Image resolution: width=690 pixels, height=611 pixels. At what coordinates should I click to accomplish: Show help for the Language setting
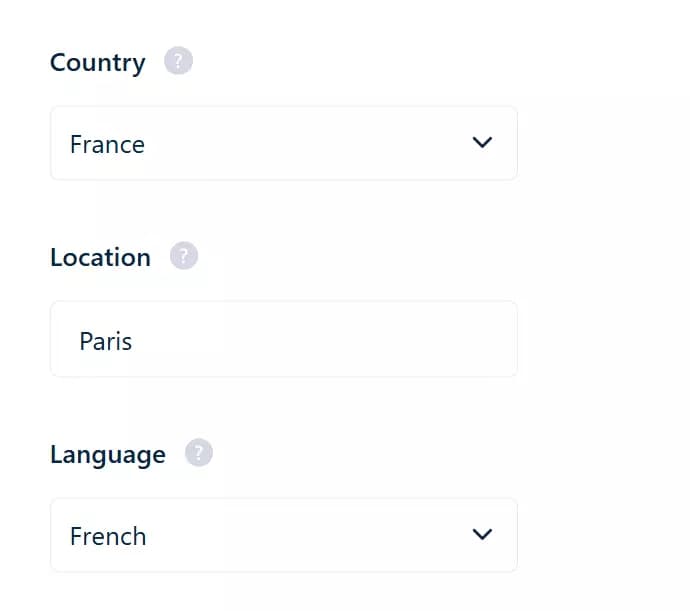click(x=199, y=454)
